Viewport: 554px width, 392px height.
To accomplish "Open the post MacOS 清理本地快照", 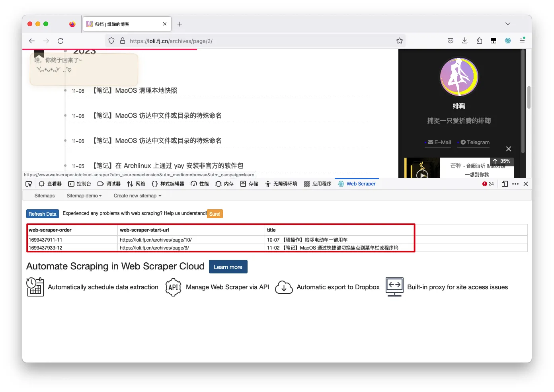I will [135, 91].
